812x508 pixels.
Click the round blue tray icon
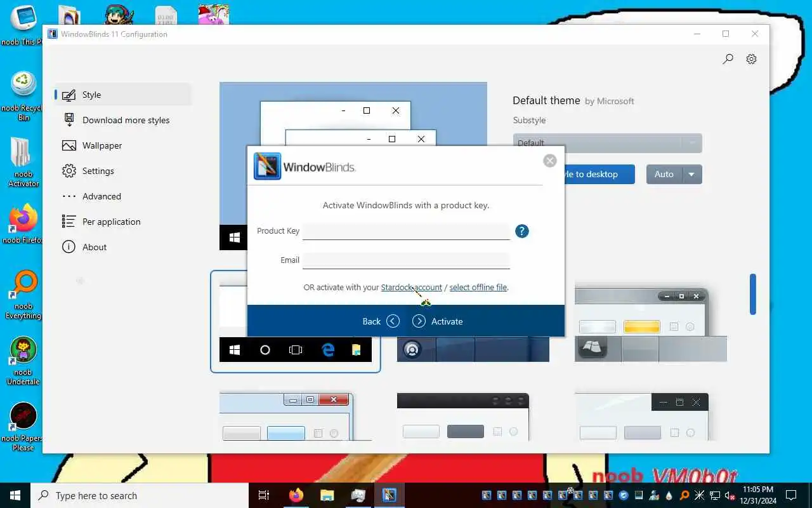624,495
